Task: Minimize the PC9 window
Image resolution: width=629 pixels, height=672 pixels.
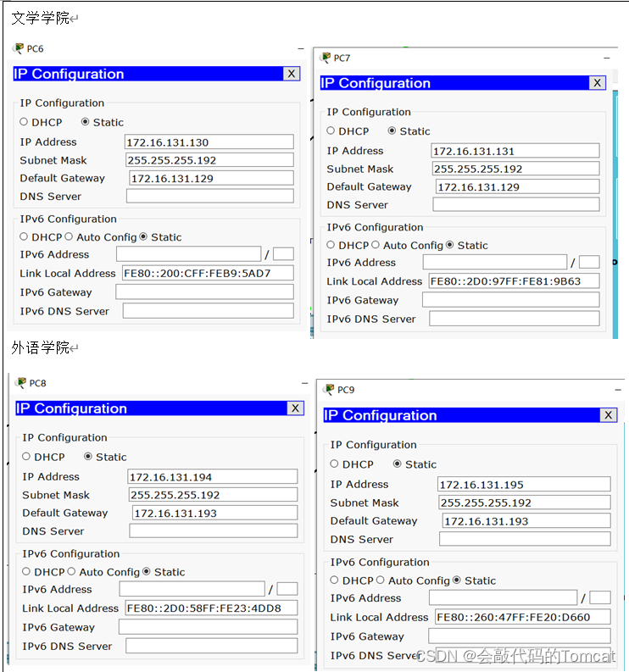Action: coord(618,390)
